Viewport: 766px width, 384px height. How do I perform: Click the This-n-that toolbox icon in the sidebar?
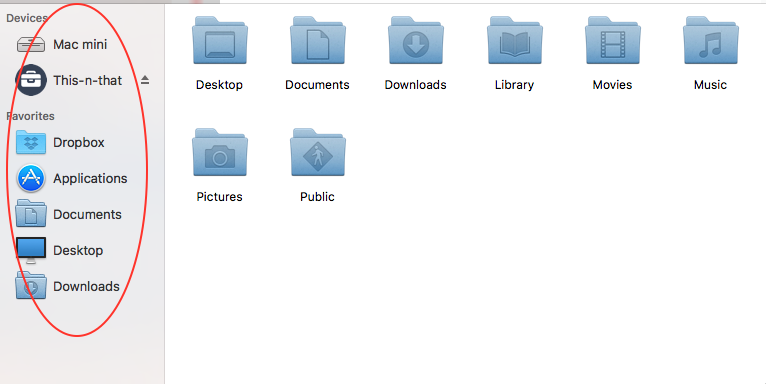point(31,80)
